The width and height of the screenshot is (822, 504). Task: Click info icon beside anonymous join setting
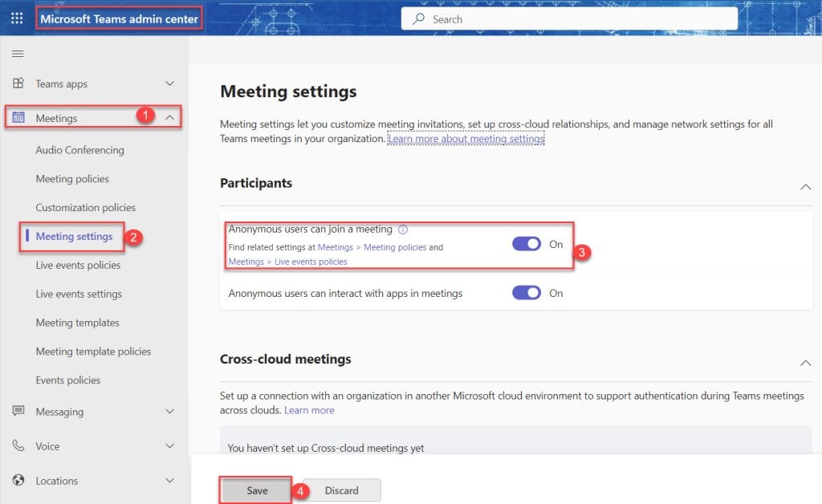click(x=403, y=230)
